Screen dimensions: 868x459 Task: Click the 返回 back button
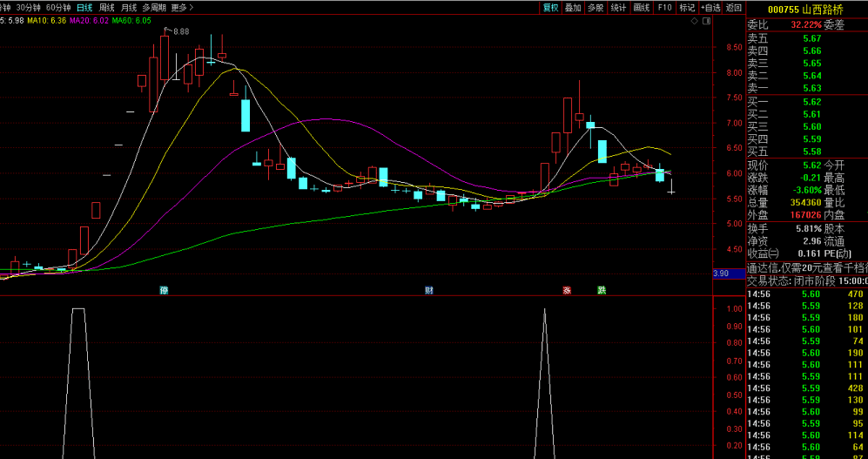click(x=733, y=8)
